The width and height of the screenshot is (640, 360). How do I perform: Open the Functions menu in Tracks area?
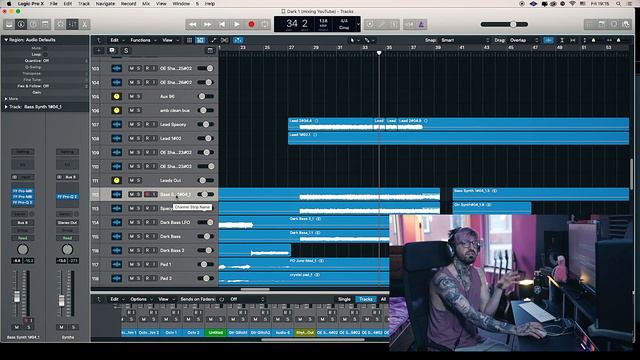pyautogui.click(x=143, y=40)
